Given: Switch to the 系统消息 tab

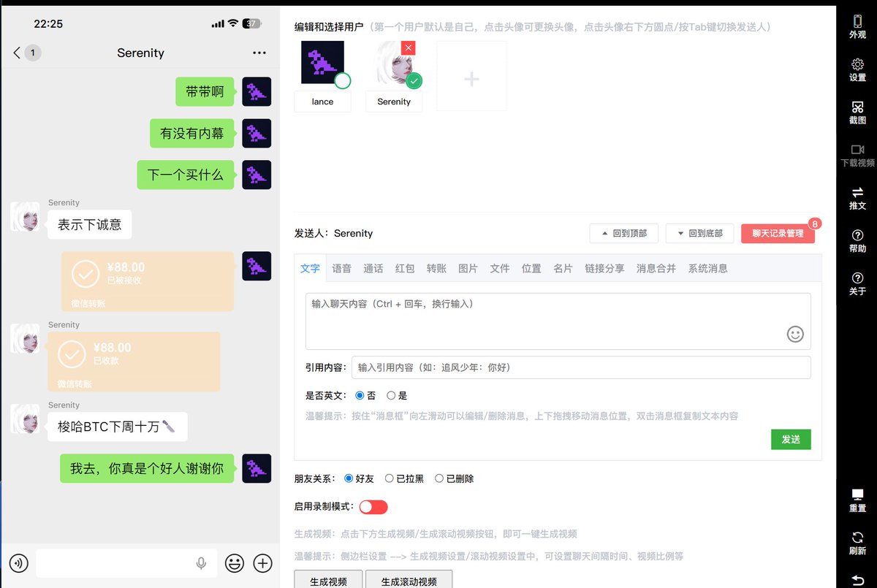Looking at the screenshot, I should (x=707, y=268).
